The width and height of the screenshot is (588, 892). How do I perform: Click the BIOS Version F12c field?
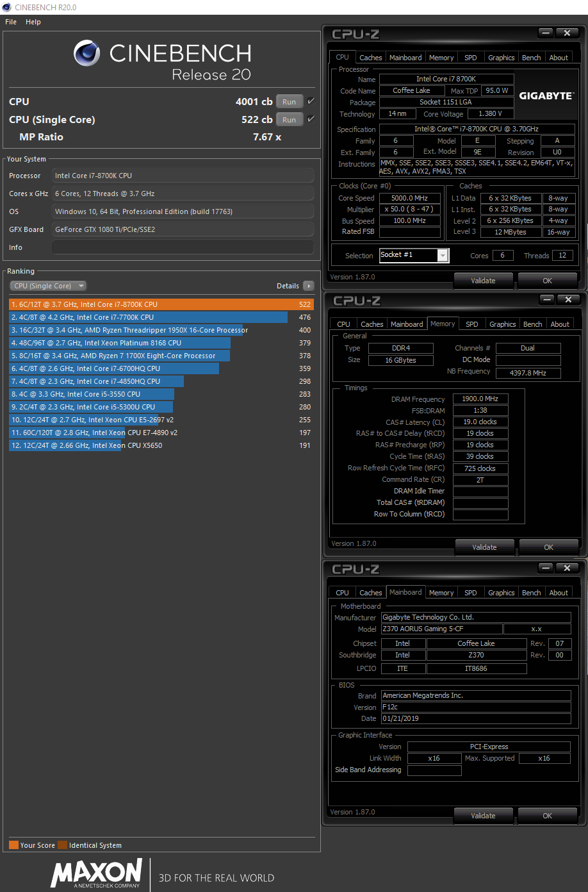(x=476, y=707)
